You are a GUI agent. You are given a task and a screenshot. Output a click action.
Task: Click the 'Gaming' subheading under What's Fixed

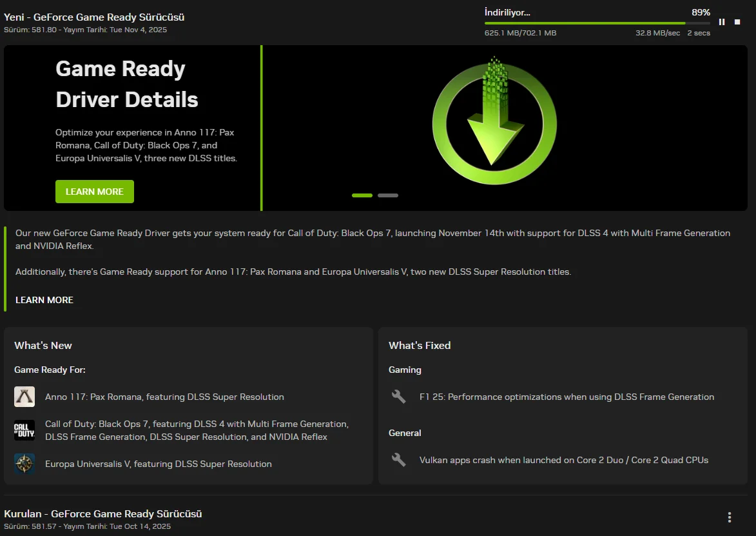click(x=405, y=370)
